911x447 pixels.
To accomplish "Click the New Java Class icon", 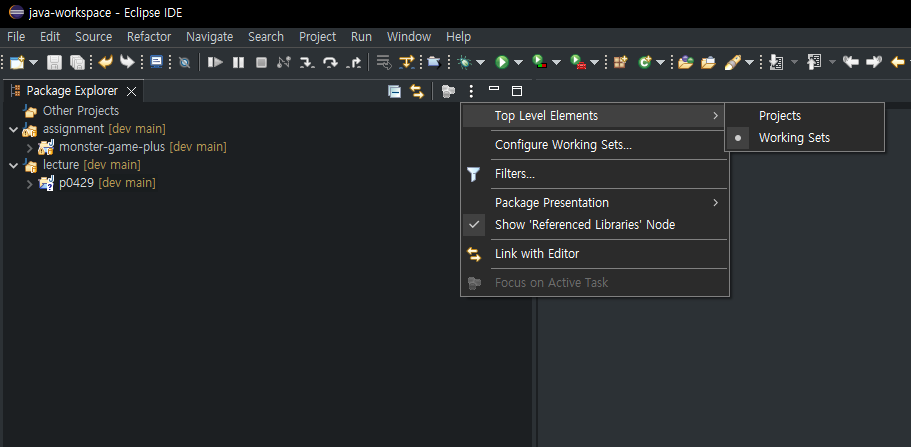I will pos(644,62).
